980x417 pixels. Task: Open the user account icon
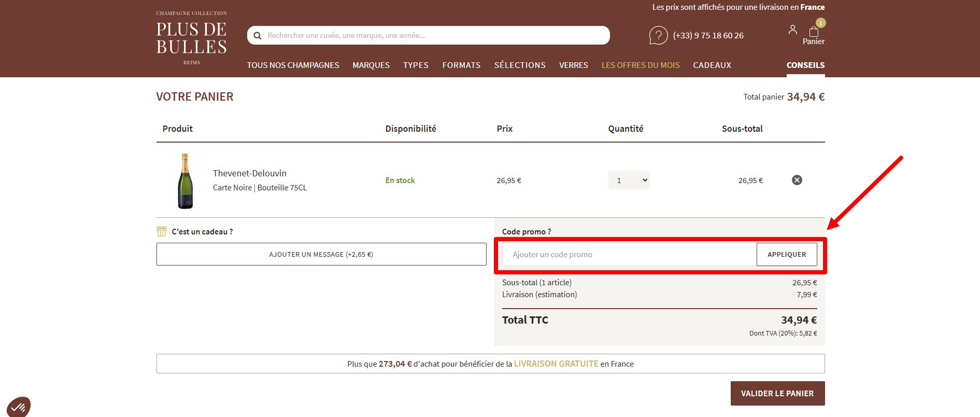[792, 30]
